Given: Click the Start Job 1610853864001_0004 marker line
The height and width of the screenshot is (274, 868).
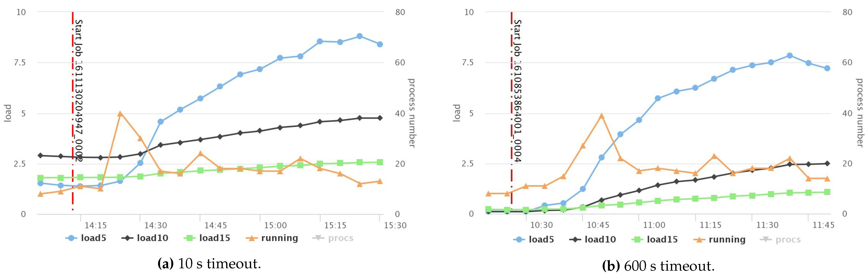Looking at the screenshot, I should point(512,101).
